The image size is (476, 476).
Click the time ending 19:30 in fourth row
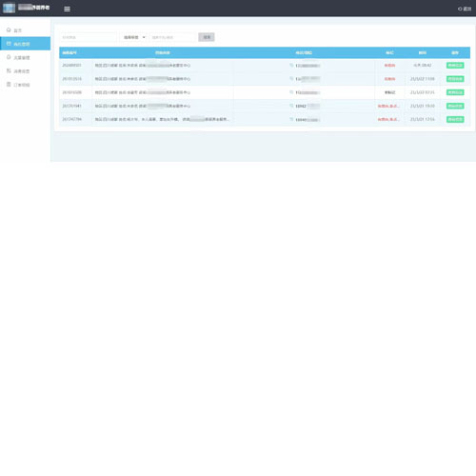423,106
